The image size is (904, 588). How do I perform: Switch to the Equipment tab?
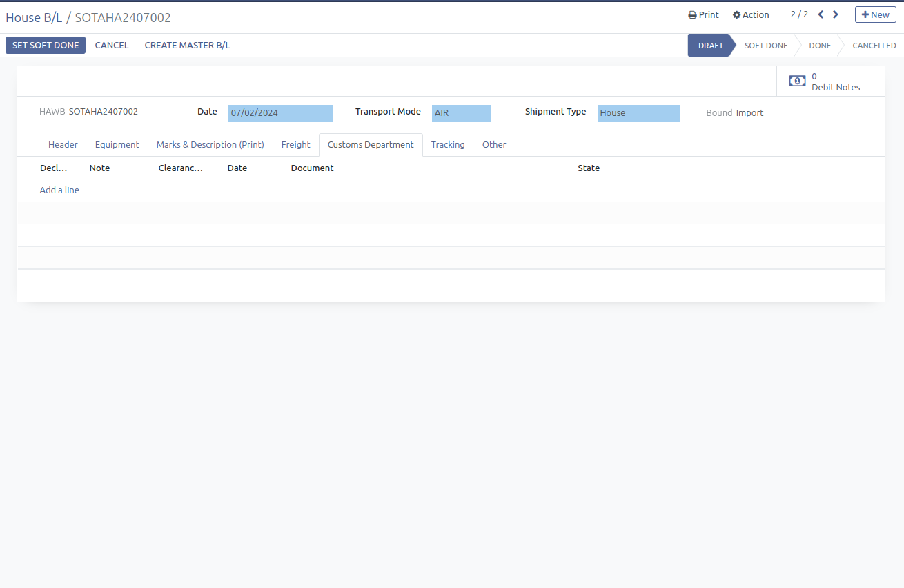[117, 145]
